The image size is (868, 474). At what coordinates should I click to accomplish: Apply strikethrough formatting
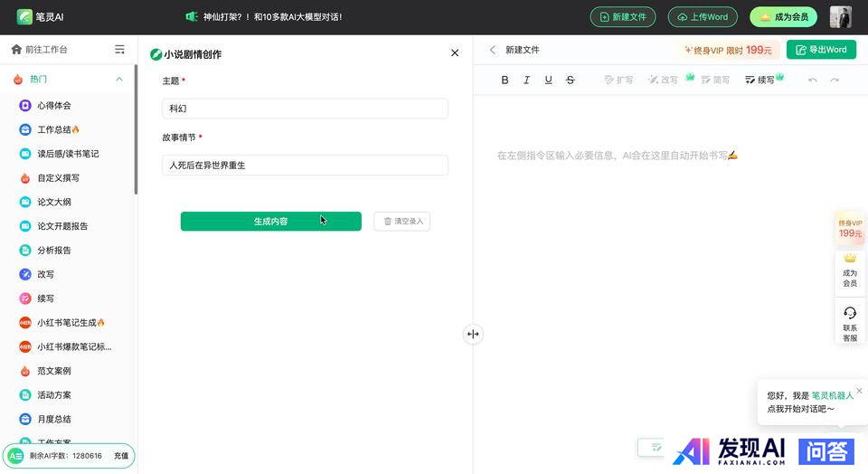[570, 81]
